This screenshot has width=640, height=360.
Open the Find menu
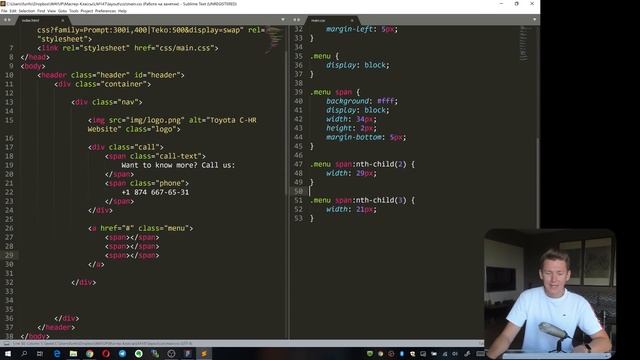41,11
